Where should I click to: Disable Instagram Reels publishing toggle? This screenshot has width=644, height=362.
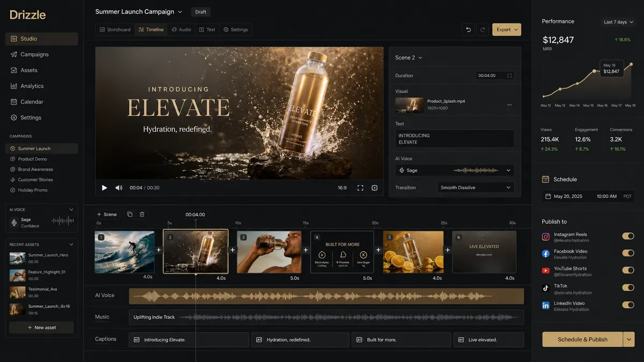[x=628, y=236]
